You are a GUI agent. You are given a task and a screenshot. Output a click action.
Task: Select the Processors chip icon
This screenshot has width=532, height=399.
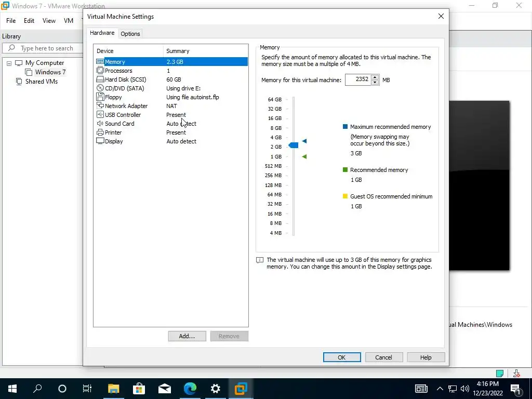pyautogui.click(x=100, y=71)
